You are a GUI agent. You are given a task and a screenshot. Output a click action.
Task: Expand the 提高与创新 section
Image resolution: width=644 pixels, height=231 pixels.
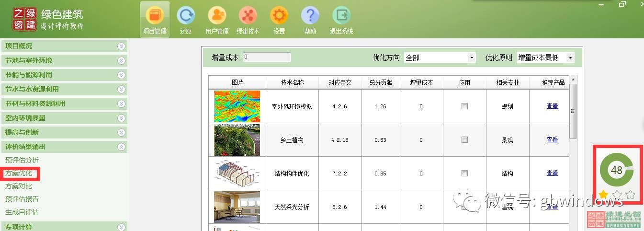coord(64,132)
